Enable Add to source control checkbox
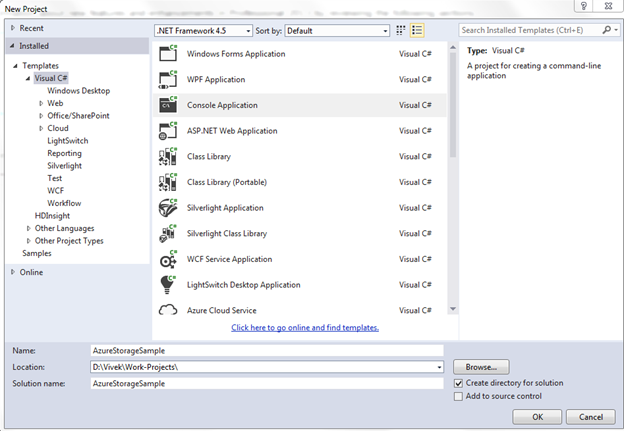 point(458,396)
